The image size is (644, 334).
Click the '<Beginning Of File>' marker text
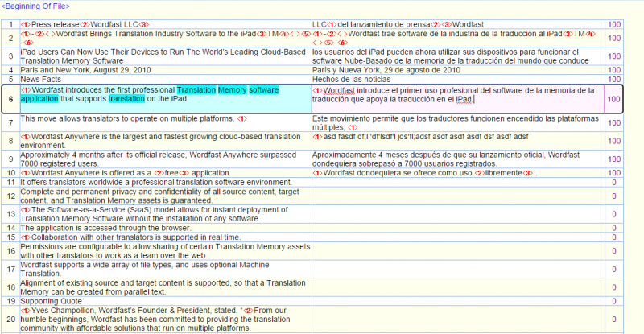tap(35, 6)
